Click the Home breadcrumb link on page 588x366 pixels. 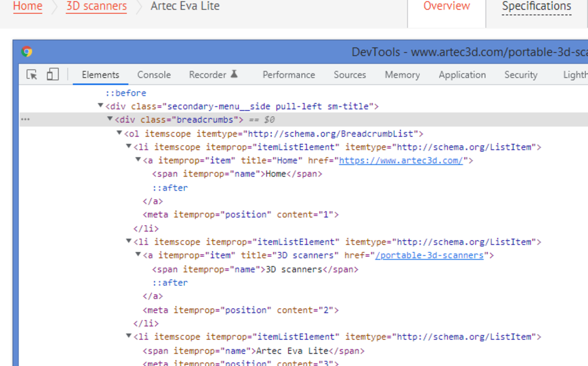pyautogui.click(x=27, y=7)
